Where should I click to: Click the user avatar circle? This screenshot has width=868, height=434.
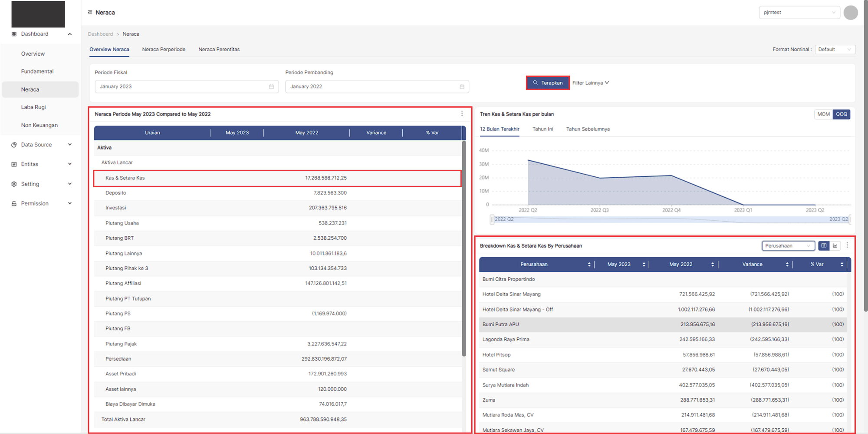coord(850,13)
